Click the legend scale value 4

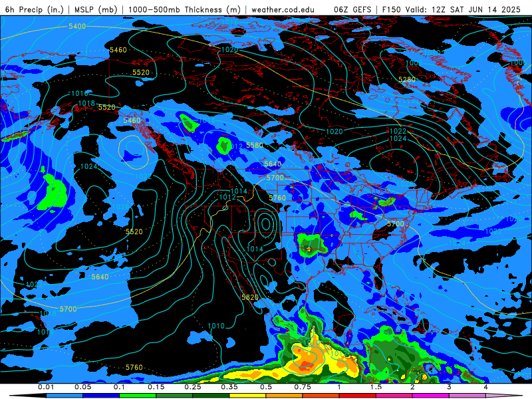pyautogui.click(x=486, y=387)
